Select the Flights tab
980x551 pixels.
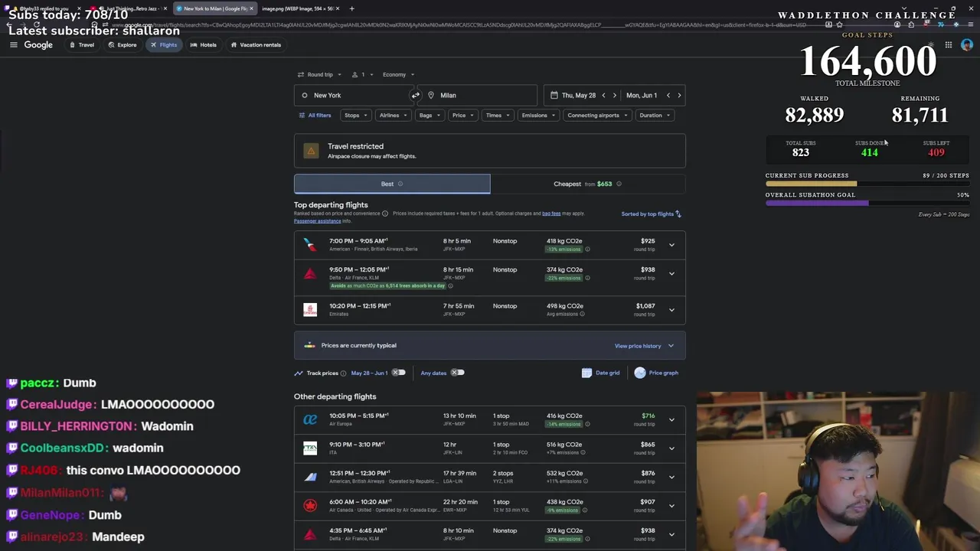pos(163,44)
